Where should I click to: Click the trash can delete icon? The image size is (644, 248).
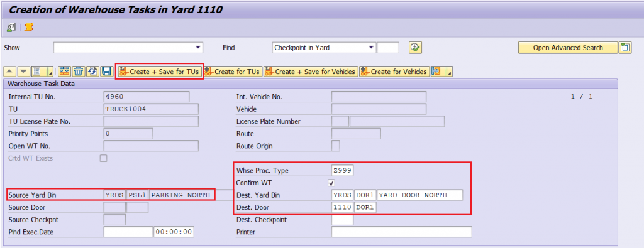click(x=79, y=72)
